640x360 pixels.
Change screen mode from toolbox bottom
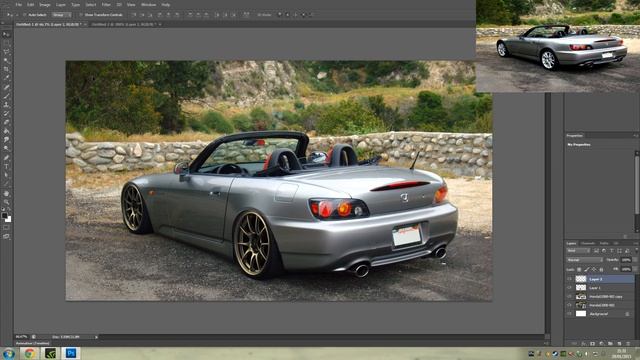6,236
